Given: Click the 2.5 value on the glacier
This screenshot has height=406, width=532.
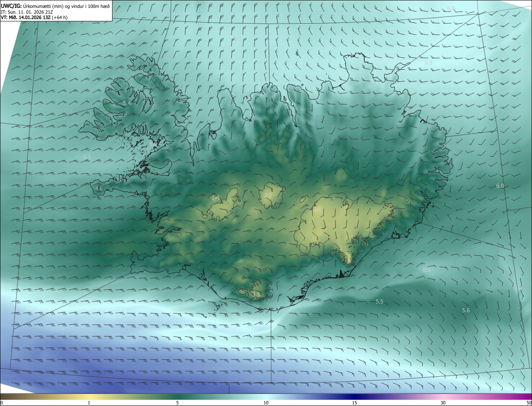Looking at the screenshot, I should [x=216, y=198].
